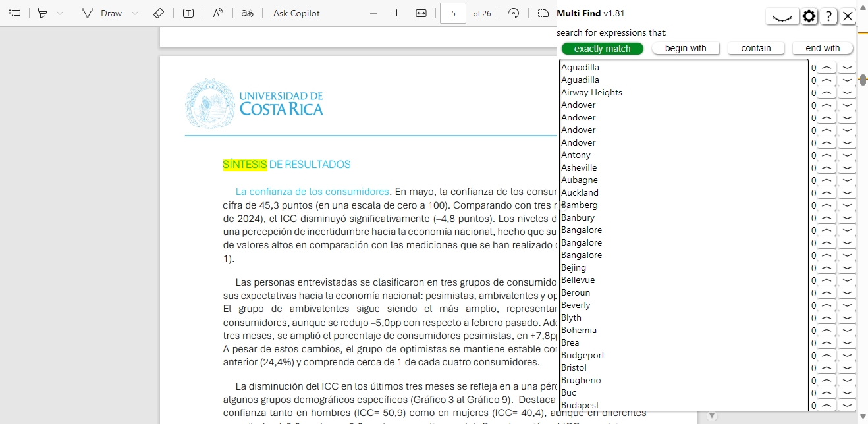Screen dimensions: 868x424
Task: Find next occurrence of Blyth
Action: (x=847, y=318)
